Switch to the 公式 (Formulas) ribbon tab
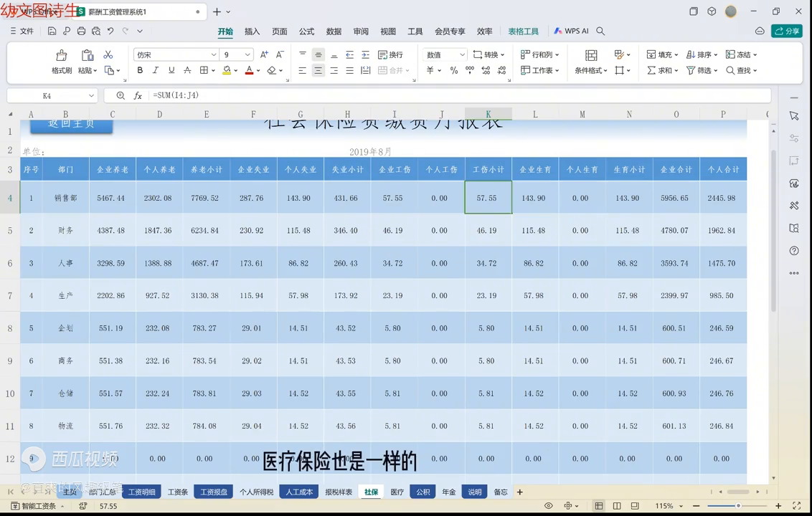 (x=306, y=32)
